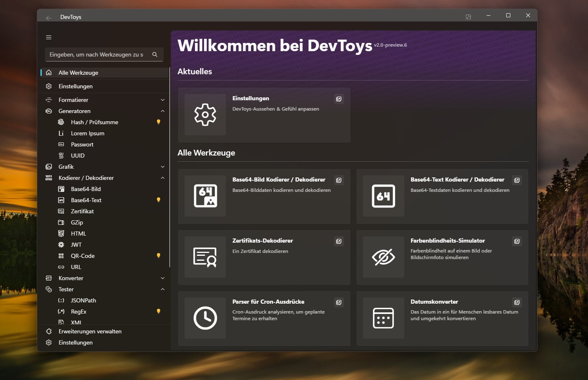This screenshot has height=380, width=588.
Task: Click the Base64-Text lightbulb indicator
Action: pos(159,200)
